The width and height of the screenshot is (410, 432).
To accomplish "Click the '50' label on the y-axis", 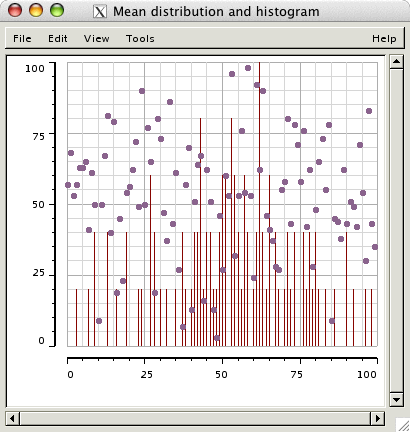I will point(38,204).
